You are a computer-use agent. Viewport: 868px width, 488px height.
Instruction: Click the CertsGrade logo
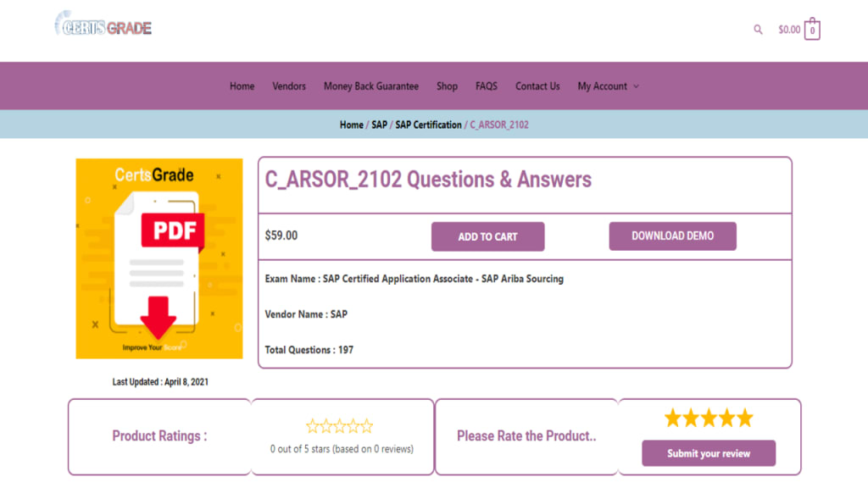103,24
